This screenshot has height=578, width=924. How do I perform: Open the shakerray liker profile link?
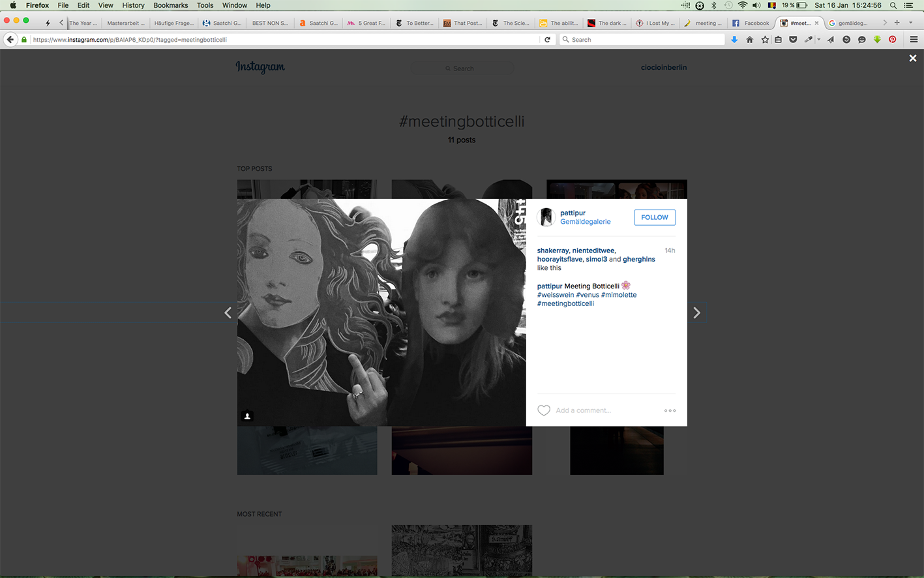point(553,251)
